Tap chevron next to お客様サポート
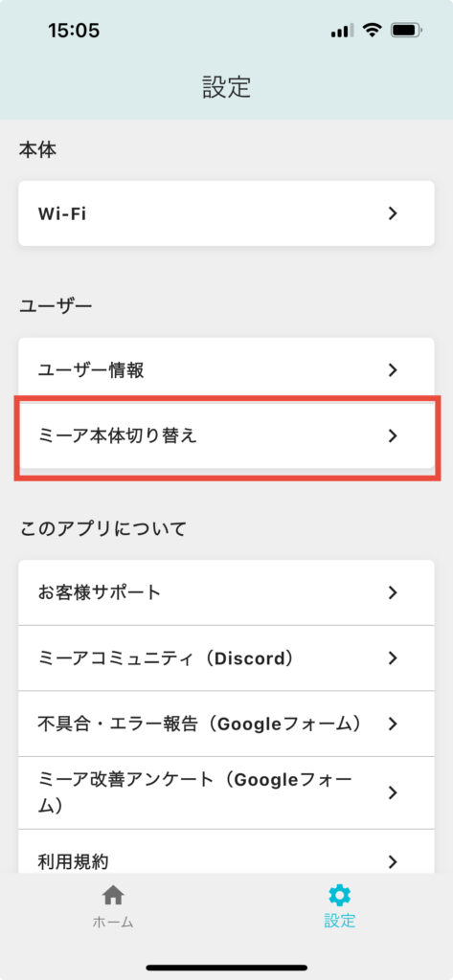This screenshot has width=453, height=980. (393, 592)
